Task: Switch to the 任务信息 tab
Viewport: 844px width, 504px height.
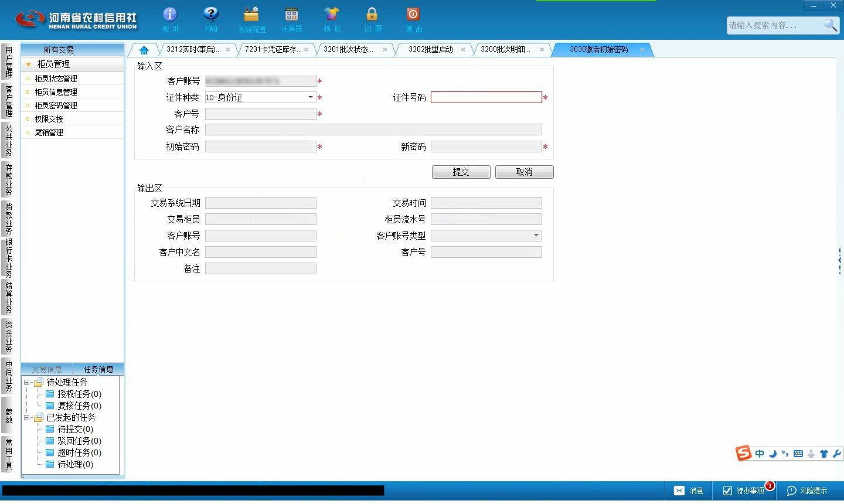Action: (x=98, y=369)
